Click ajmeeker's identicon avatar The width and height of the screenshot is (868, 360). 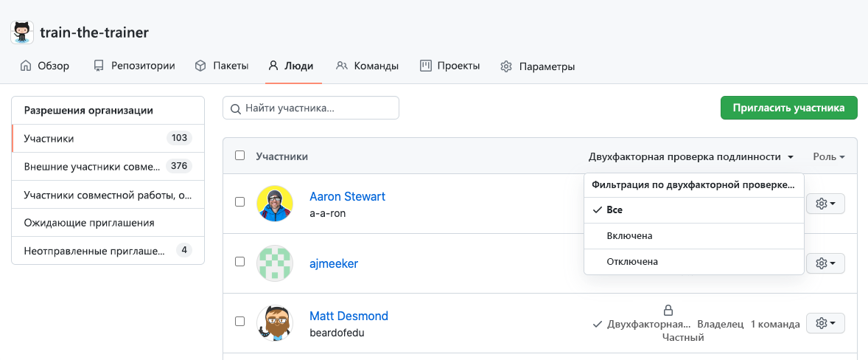pyautogui.click(x=275, y=263)
